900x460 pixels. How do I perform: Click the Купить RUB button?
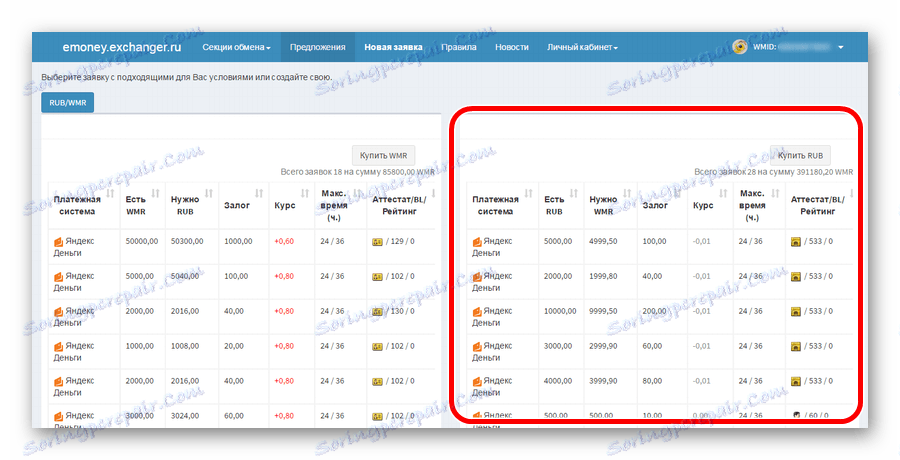click(x=800, y=156)
